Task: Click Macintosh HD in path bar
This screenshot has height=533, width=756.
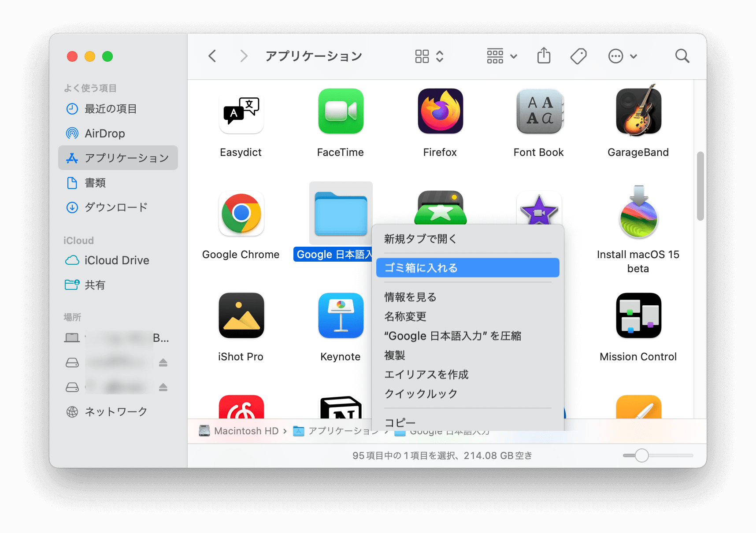Action: pos(239,431)
